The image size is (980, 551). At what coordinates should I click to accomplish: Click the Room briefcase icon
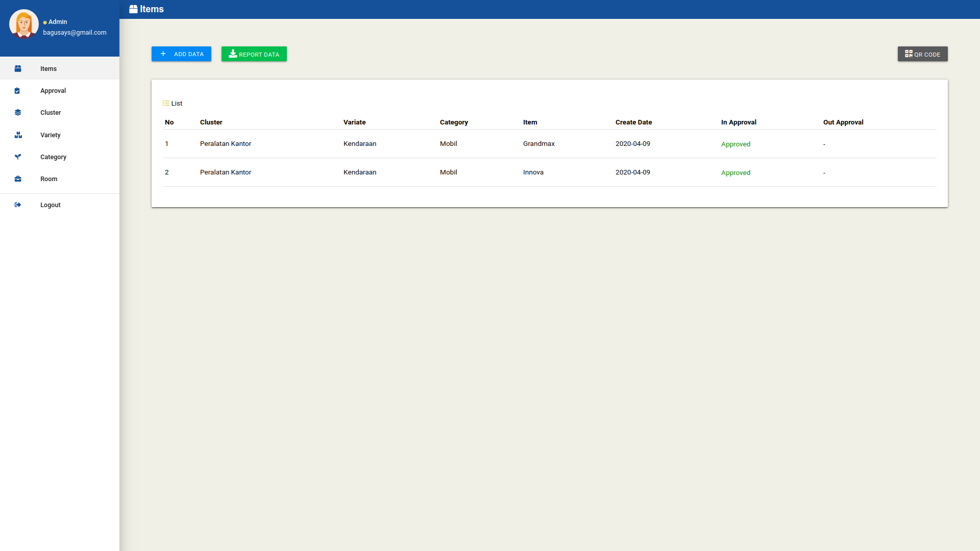(18, 179)
